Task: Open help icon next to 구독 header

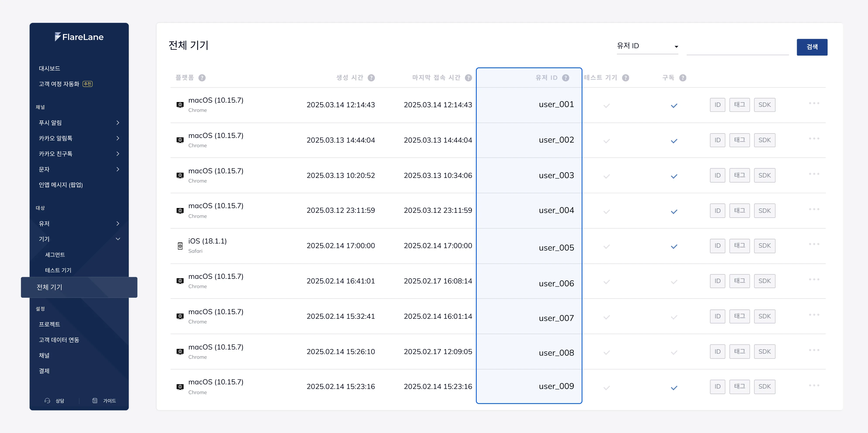Action: pyautogui.click(x=683, y=78)
